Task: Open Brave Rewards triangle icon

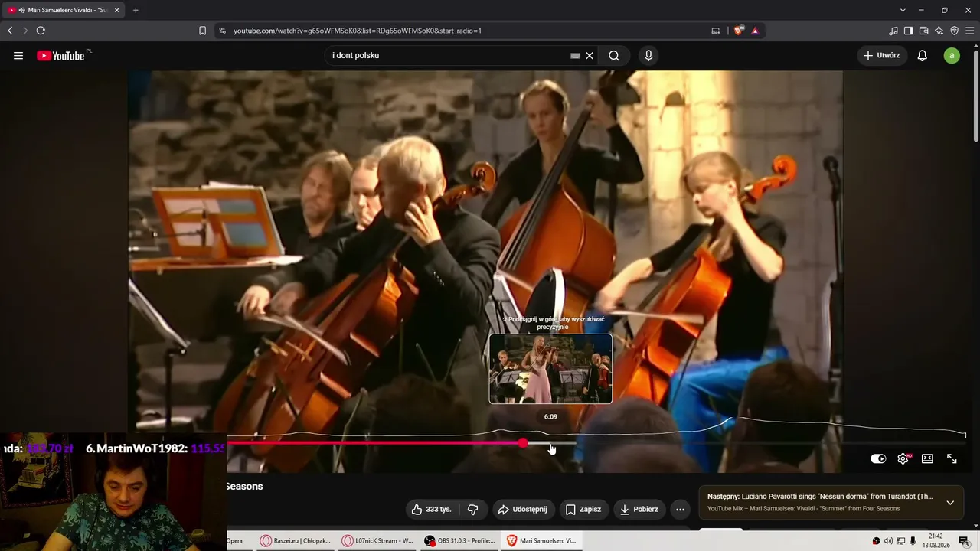Action: tap(755, 31)
